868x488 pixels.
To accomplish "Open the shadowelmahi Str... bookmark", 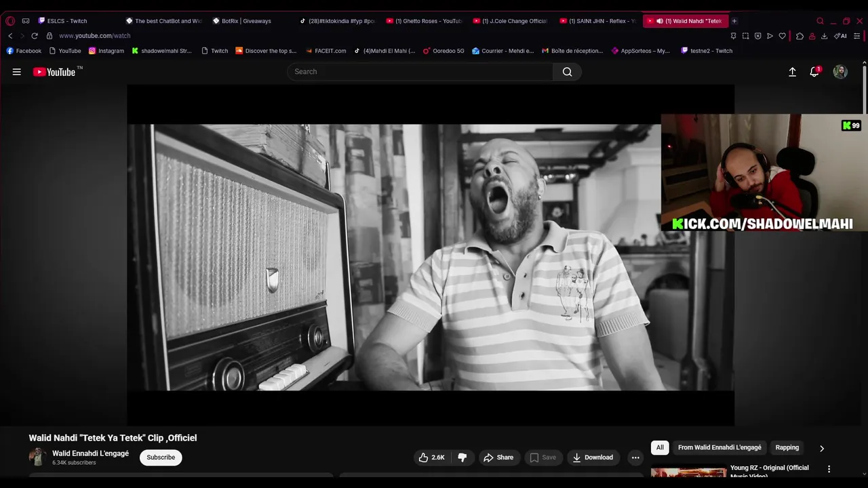I will click(x=162, y=51).
